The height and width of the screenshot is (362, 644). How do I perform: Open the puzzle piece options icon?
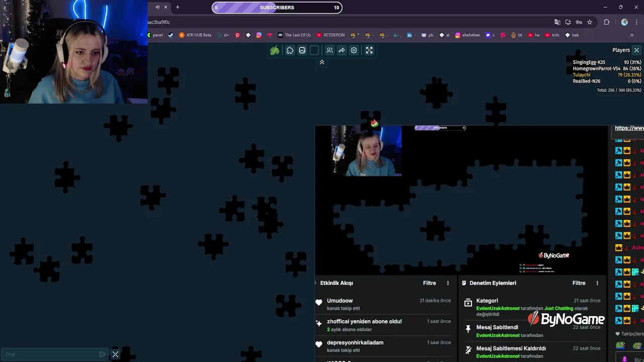click(x=290, y=50)
